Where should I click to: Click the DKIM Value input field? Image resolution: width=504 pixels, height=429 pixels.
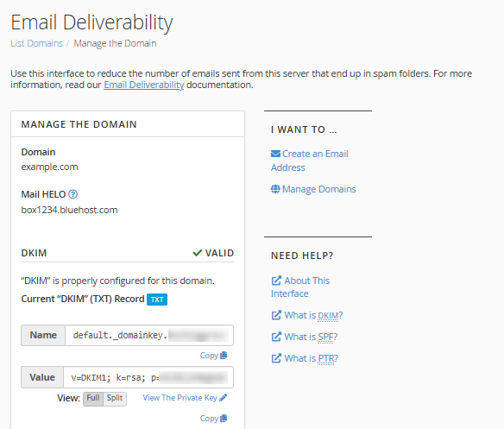(148, 377)
